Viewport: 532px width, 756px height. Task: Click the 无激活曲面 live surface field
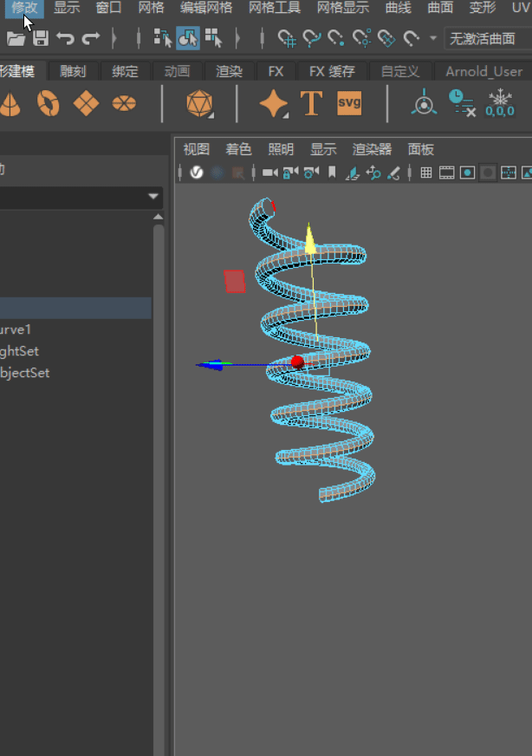click(x=487, y=38)
